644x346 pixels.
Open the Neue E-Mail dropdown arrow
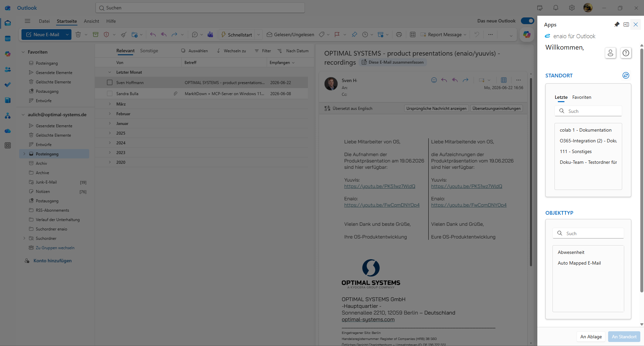67,34
